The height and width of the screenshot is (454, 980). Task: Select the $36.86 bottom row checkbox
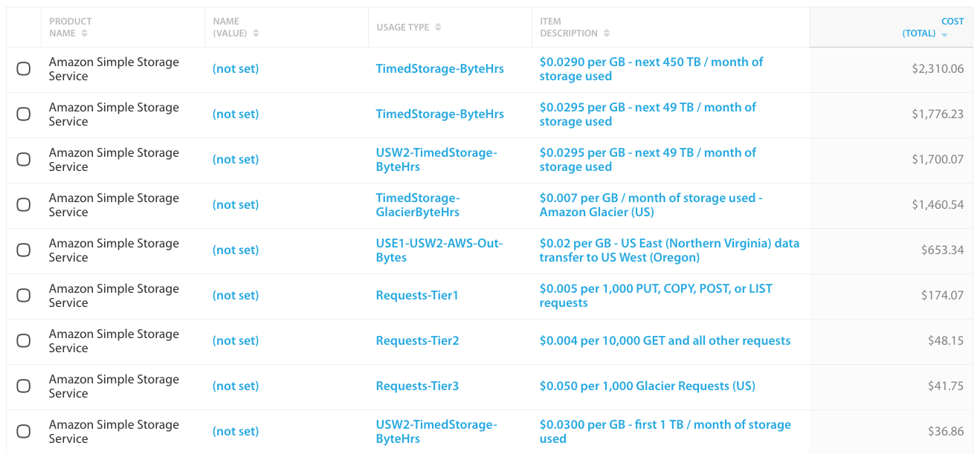point(23,431)
